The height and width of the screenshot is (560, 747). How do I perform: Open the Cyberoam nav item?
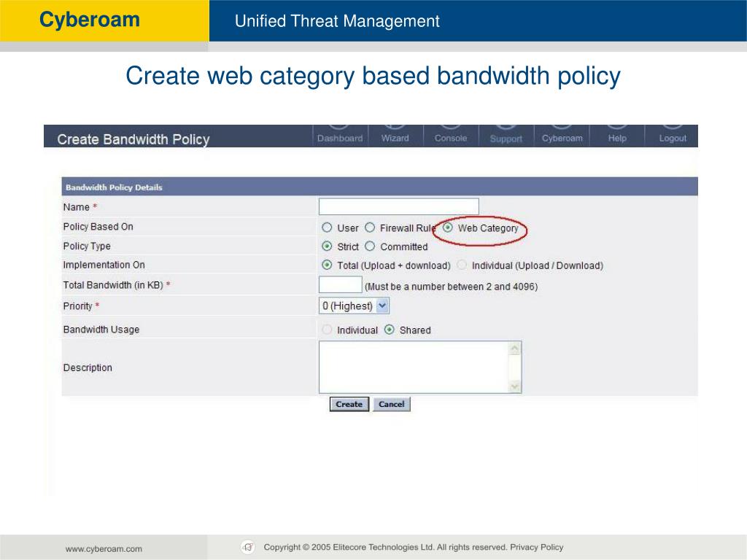562,138
